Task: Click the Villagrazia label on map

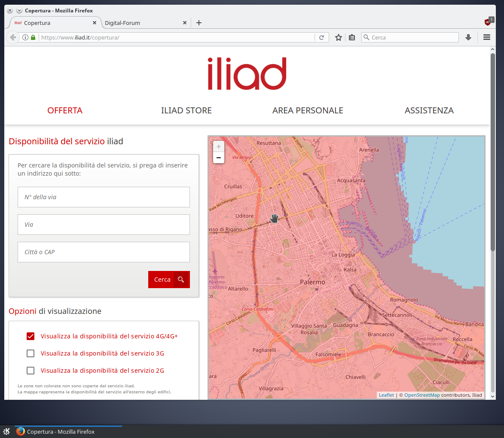Action: [271, 389]
